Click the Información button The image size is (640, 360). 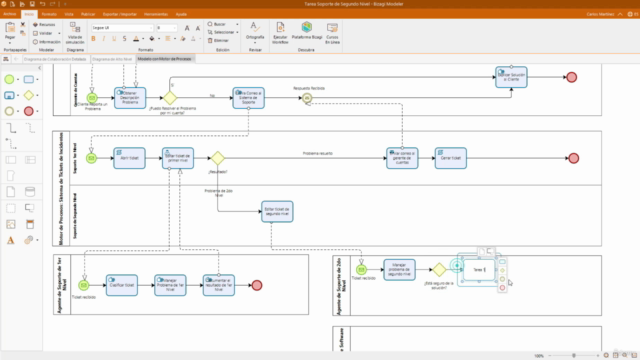pyautogui.click(x=47, y=42)
